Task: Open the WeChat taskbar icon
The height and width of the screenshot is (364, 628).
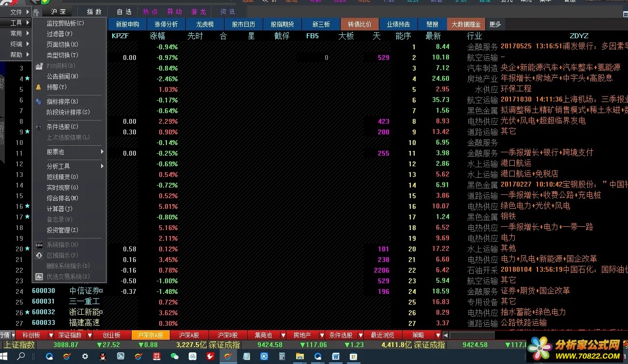Action: coord(175,357)
